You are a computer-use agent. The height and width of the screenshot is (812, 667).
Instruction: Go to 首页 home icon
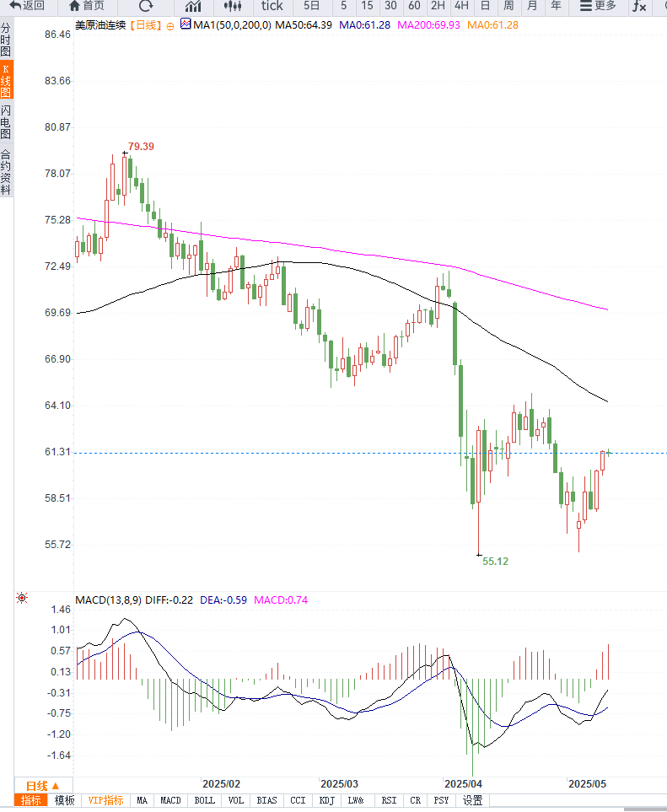[74, 6]
